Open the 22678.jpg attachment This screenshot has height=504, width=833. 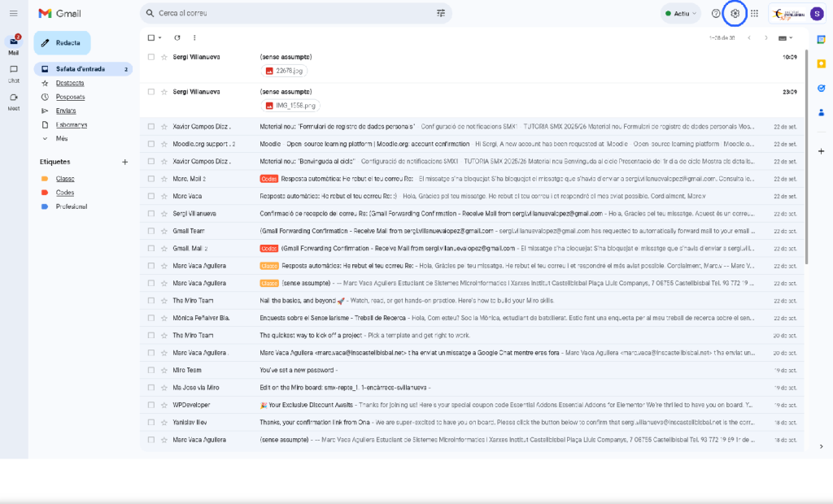pos(290,71)
